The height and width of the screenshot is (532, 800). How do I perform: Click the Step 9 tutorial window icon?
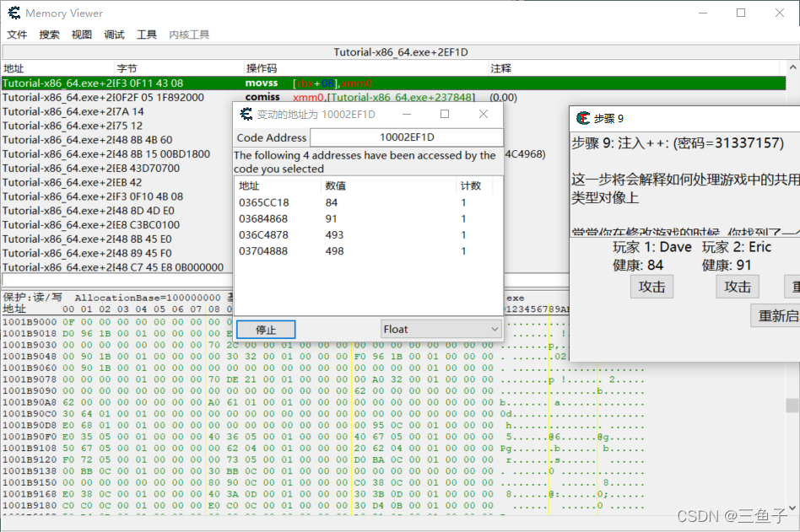click(x=583, y=118)
